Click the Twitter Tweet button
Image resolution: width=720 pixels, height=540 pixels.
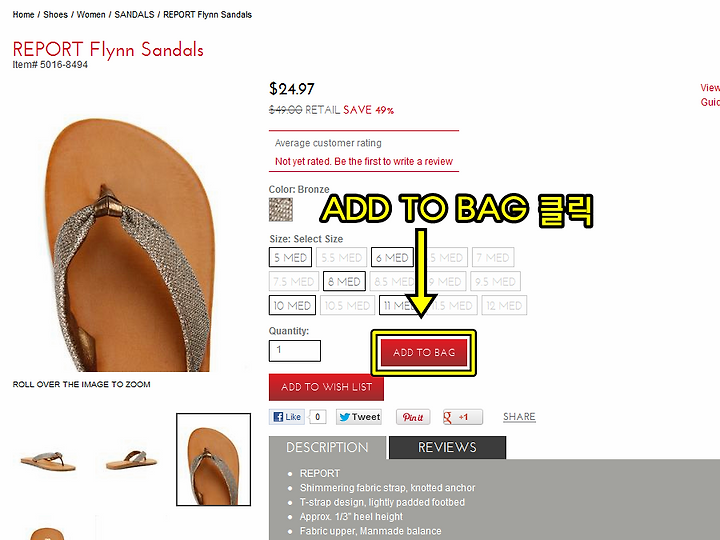coord(359,417)
